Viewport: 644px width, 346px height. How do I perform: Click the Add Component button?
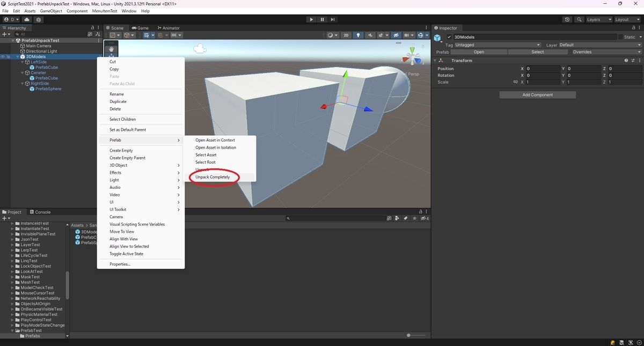click(x=537, y=94)
